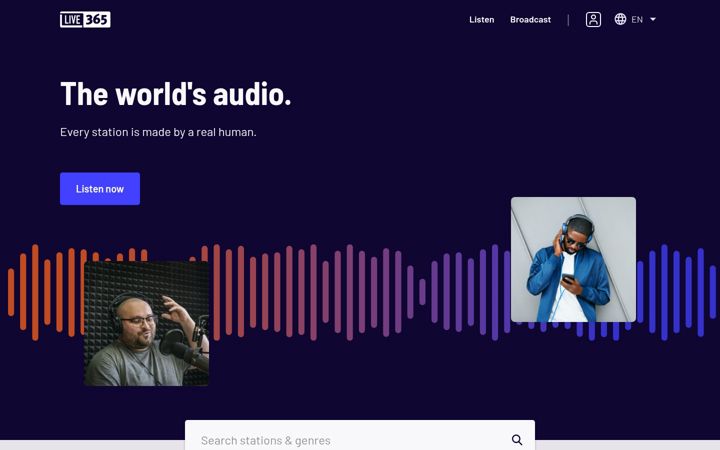The width and height of the screenshot is (720, 450).
Task: Click the Live365 logo
Action: pos(85,19)
